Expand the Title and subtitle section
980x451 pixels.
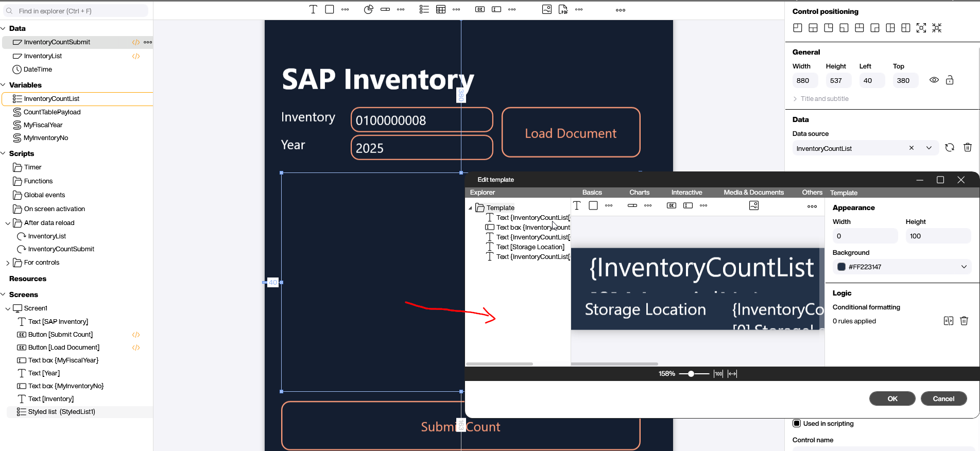795,99
